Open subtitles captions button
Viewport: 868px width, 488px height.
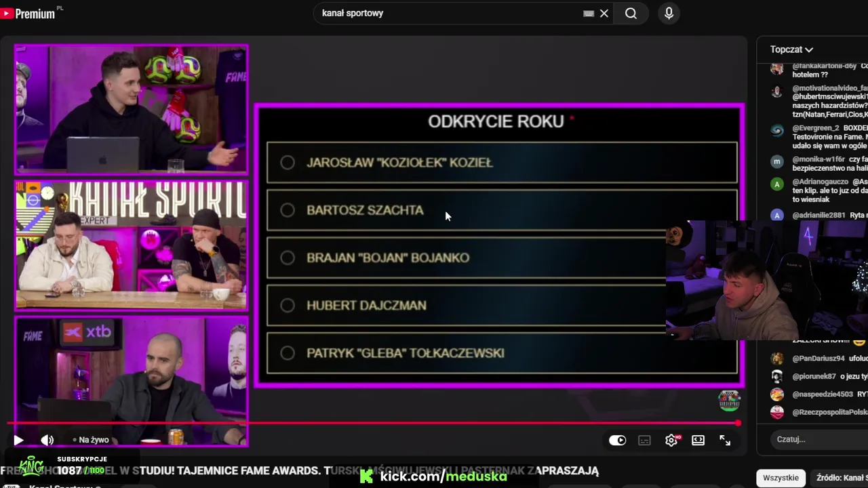pos(644,441)
